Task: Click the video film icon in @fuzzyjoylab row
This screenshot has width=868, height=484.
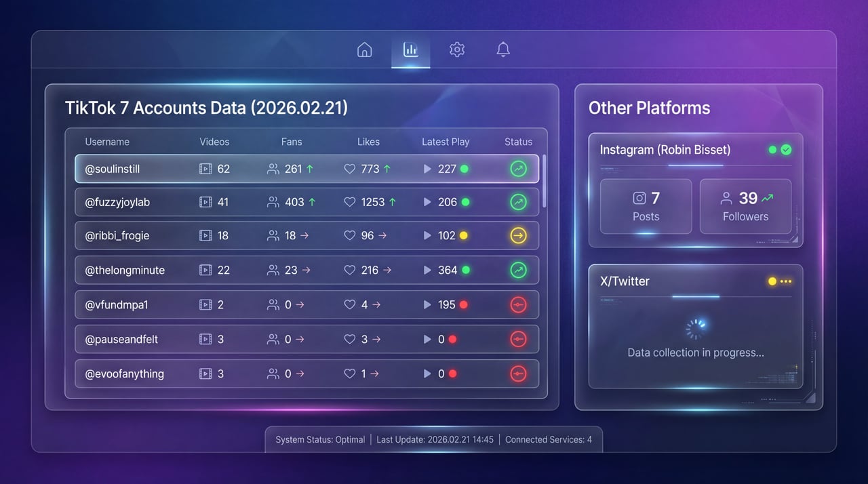Action: click(x=205, y=202)
